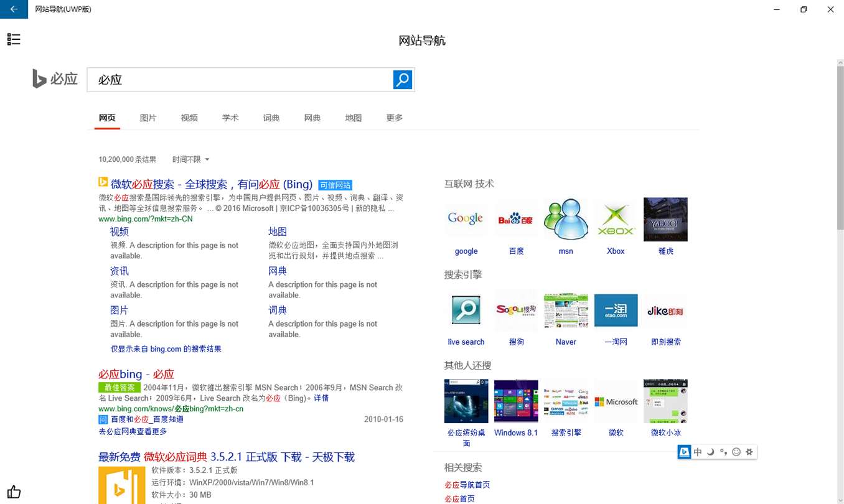
Task: Open the 图片 sitelink
Action: pyautogui.click(x=120, y=310)
